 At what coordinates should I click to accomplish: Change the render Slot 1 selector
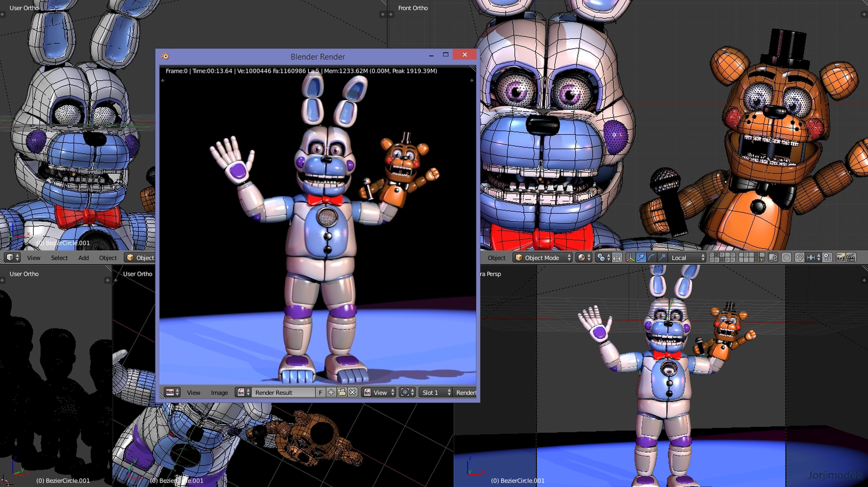[x=436, y=392]
